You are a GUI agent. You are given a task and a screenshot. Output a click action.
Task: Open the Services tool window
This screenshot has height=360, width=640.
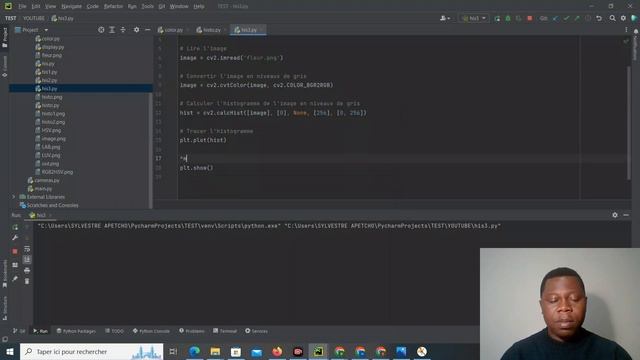pos(256,331)
